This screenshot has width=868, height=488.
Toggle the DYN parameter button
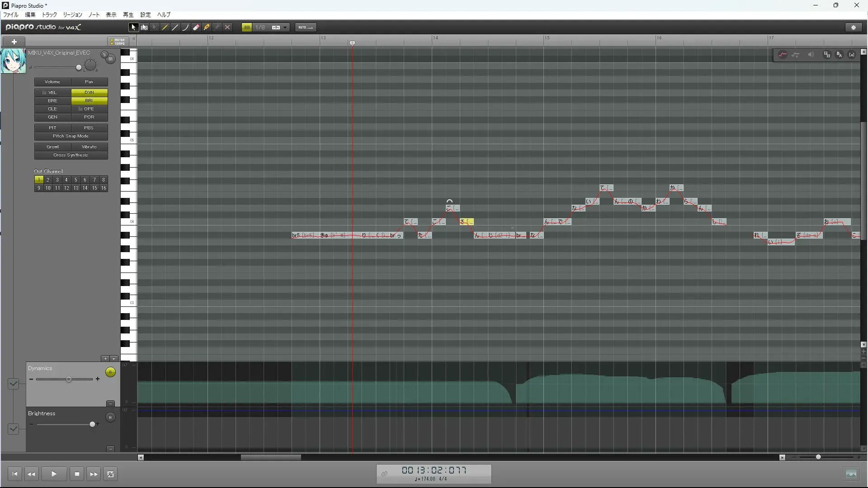click(x=89, y=92)
